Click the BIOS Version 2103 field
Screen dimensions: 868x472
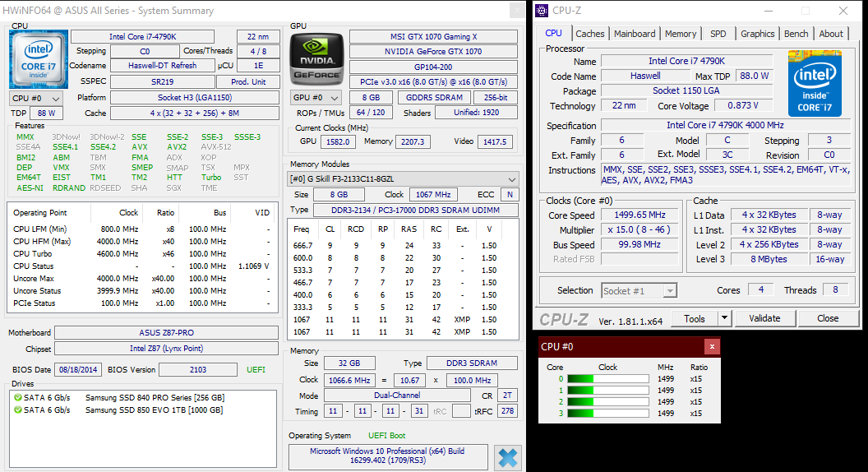pos(198,369)
